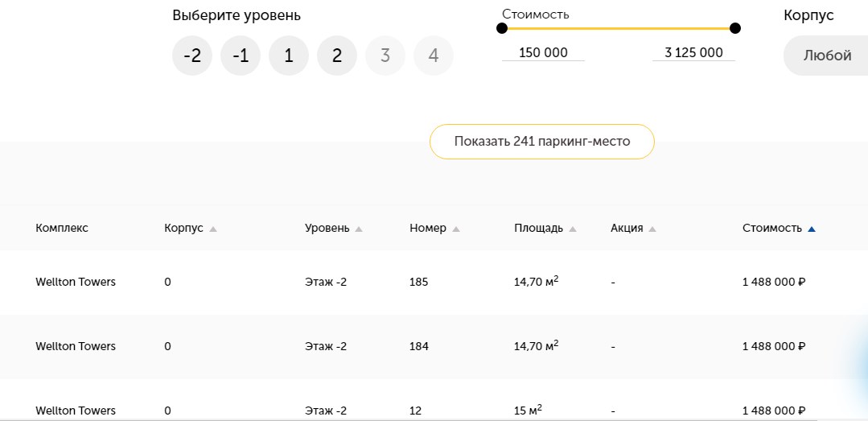868x421 pixels.
Task: Select parking number 185 cell
Action: coord(419,282)
